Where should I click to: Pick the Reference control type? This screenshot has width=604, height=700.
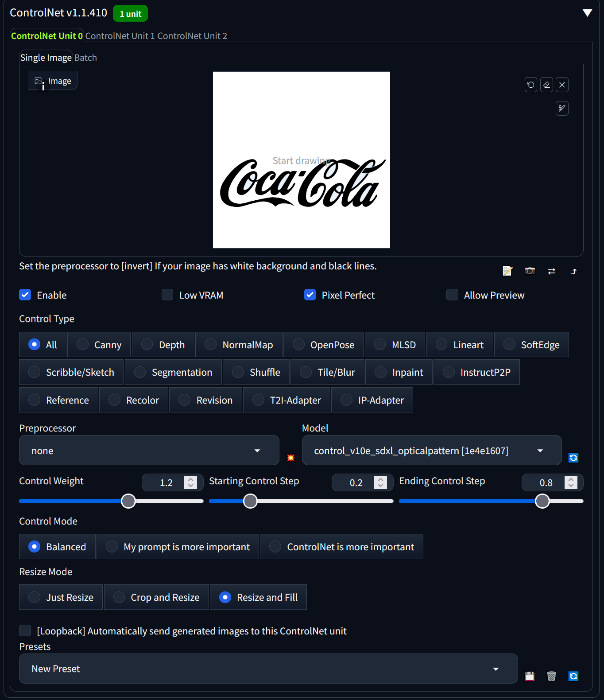58,400
